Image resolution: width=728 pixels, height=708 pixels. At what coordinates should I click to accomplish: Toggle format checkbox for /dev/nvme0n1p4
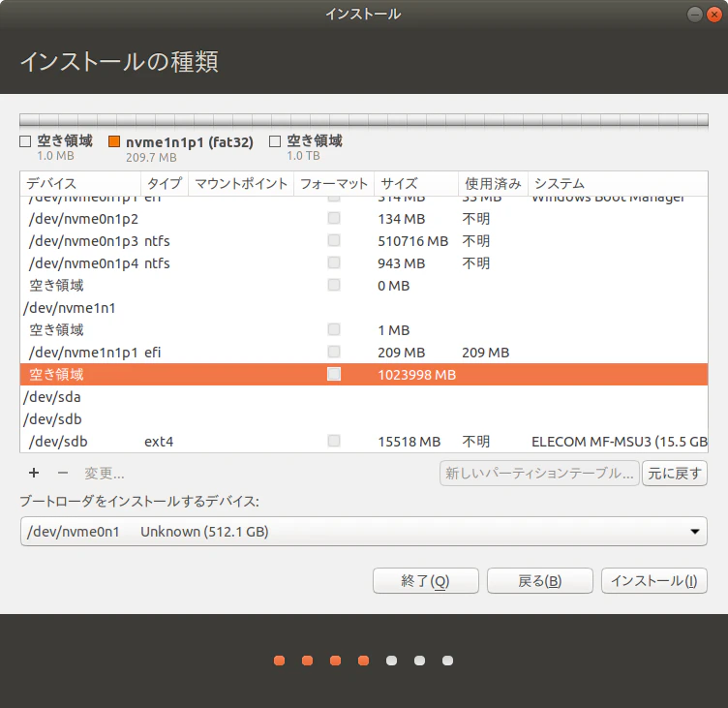point(334,262)
